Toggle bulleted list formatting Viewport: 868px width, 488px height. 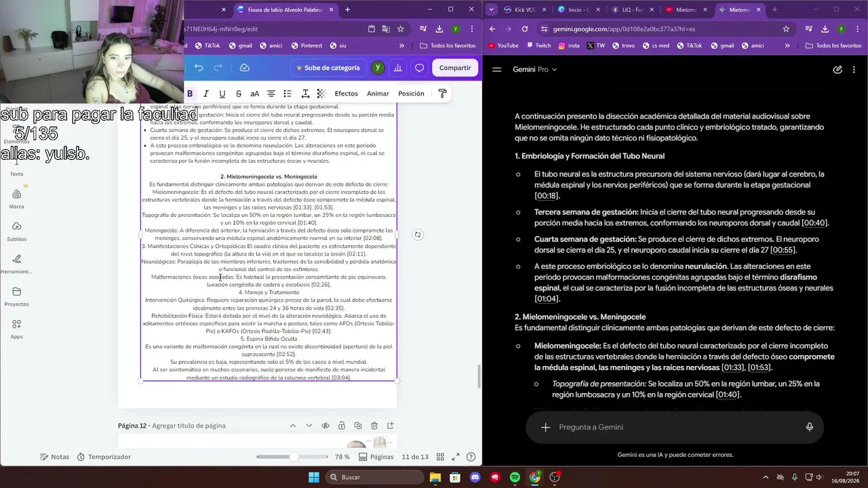(x=288, y=94)
